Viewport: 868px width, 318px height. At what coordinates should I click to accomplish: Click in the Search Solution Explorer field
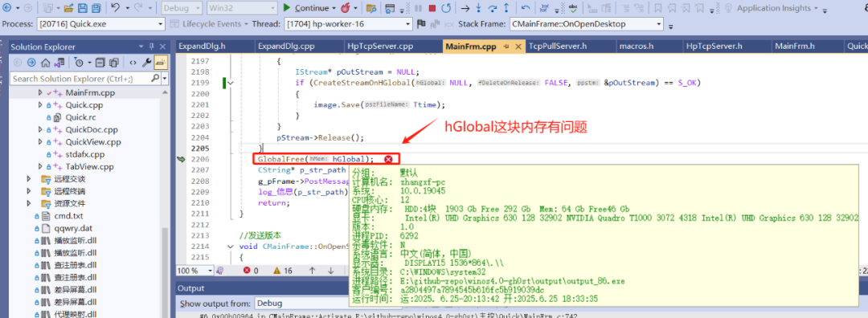pyautogui.click(x=81, y=79)
